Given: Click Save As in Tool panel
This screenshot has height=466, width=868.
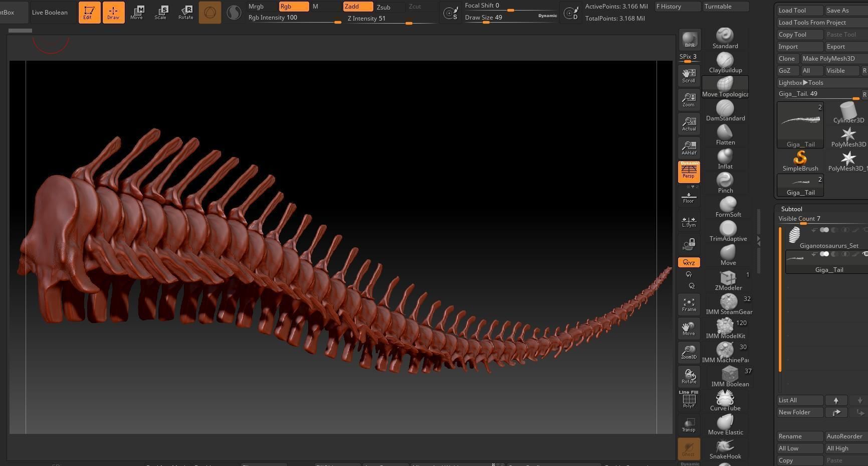Looking at the screenshot, I should pos(846,11).
